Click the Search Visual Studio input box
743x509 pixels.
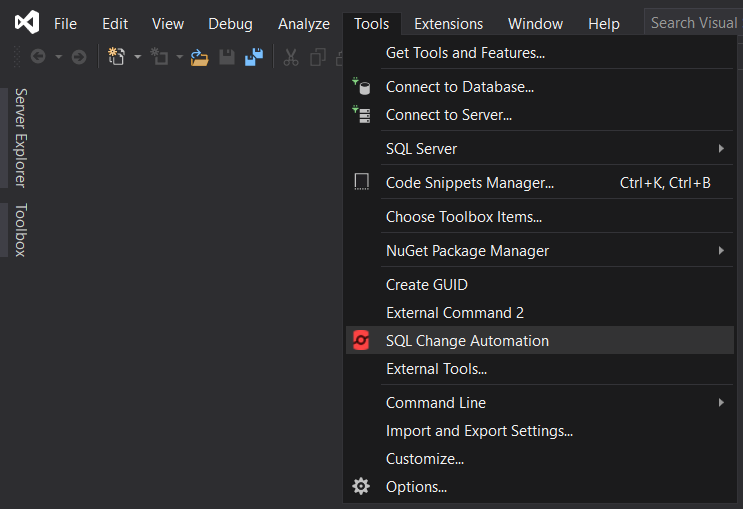694,23
